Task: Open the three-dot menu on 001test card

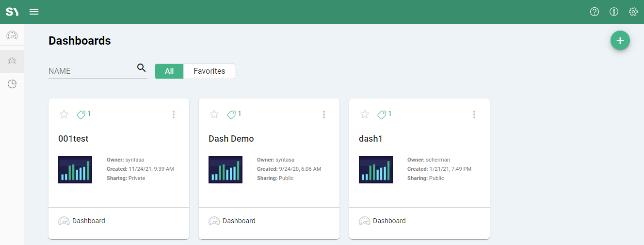Action: [x=174, y=114]
